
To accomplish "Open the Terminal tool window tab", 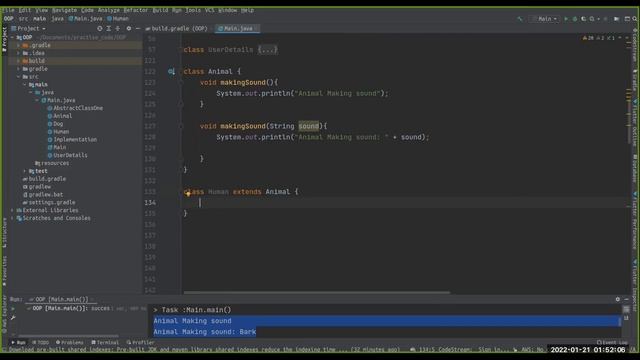I will (105, 342).
